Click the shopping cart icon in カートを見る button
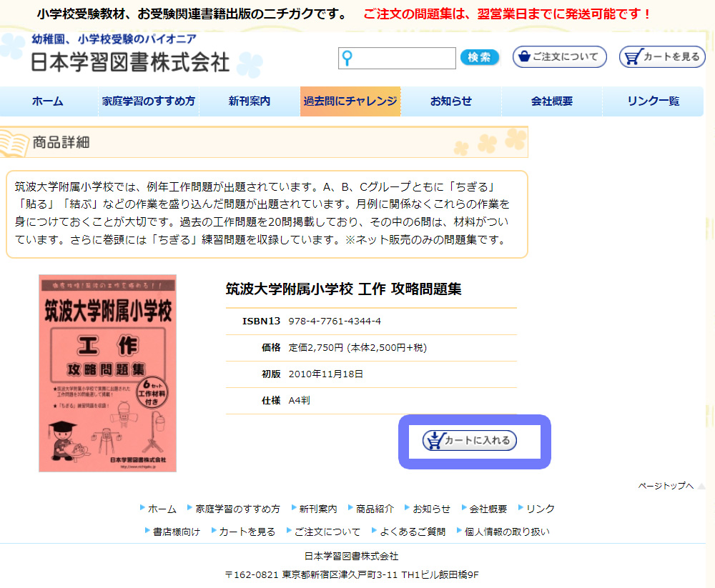This screenshot has width=715, height=588. (633, 57)
